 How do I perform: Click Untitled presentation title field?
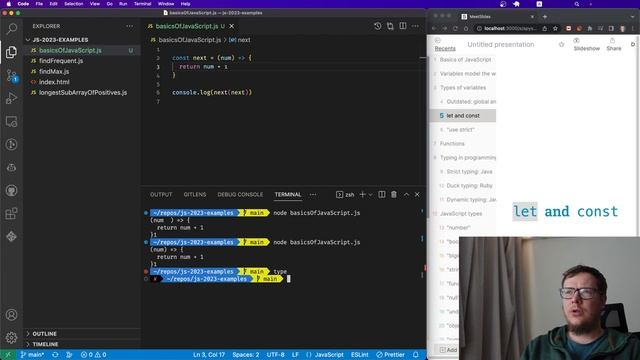tap(501, 44)
